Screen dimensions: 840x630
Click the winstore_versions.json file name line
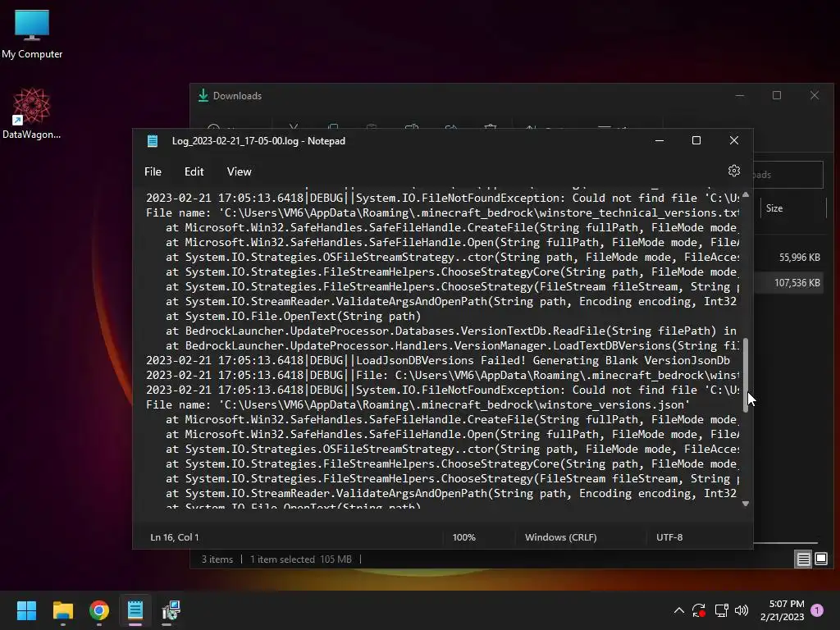(418, 405)
